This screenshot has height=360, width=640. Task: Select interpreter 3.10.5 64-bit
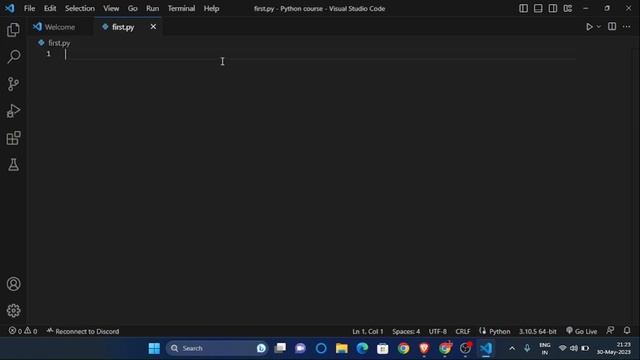point(538,331)
